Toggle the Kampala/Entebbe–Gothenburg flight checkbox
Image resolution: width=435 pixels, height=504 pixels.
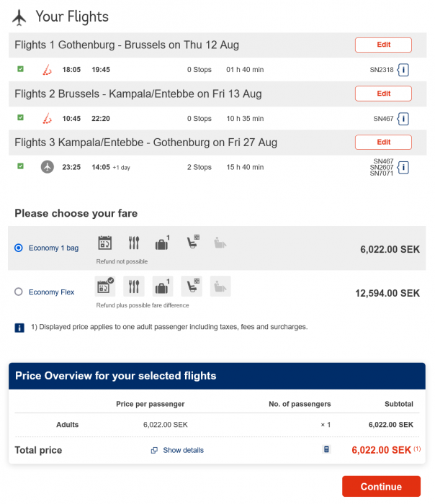pos(20,166)
